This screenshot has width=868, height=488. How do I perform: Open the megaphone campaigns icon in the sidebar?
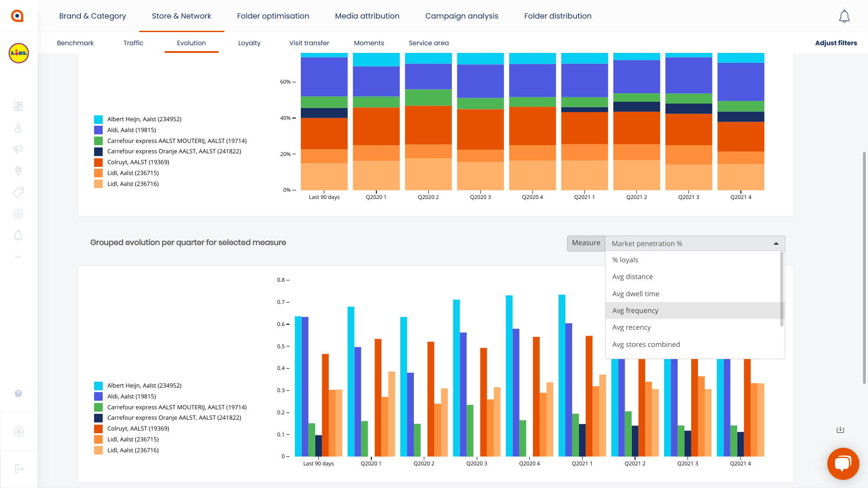tap(18, 149)
